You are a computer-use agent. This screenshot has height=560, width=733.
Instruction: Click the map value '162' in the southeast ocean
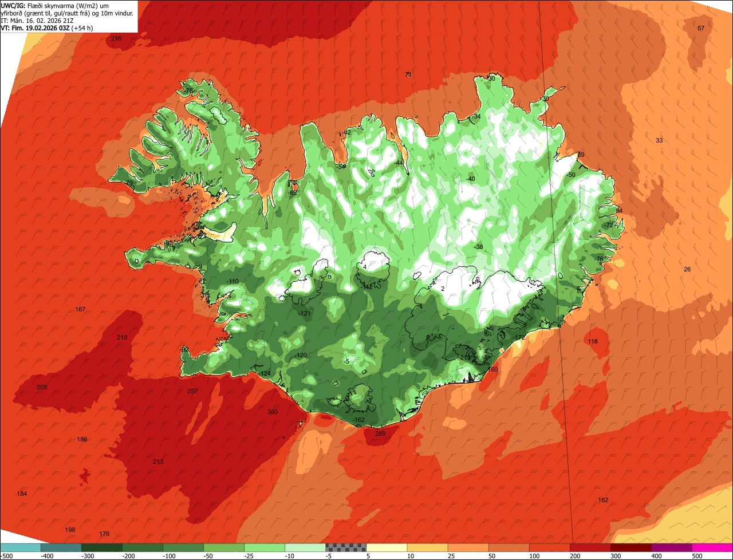click(603, 500)
